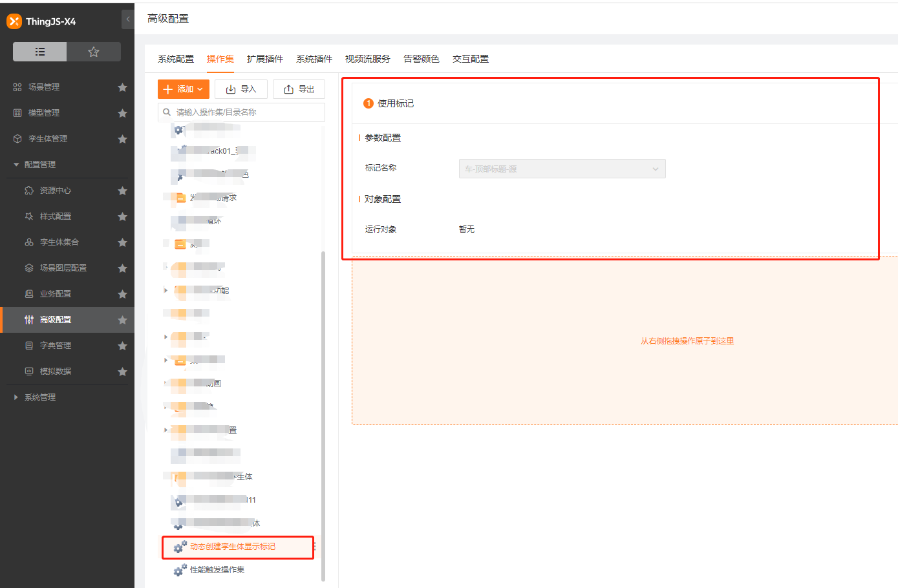Screen dimensions: 898x588
Task: Switch to the 扩展插件 tab
Action: coord(265,59)
